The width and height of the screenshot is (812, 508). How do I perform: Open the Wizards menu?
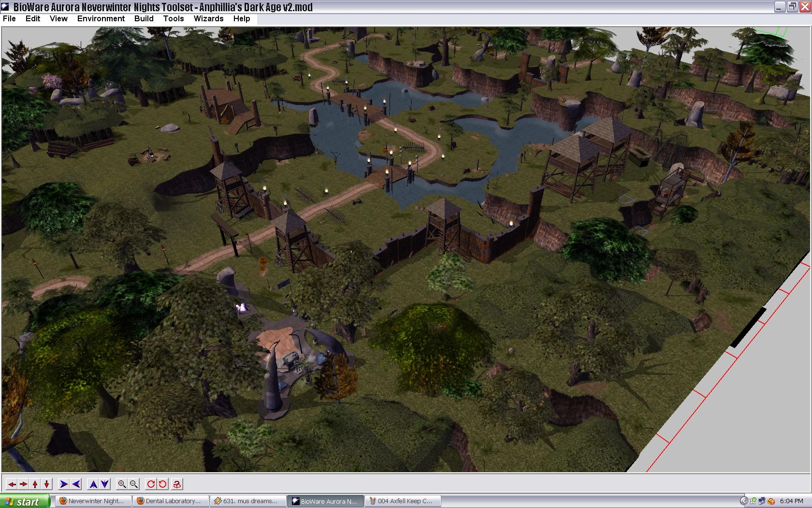208,18
